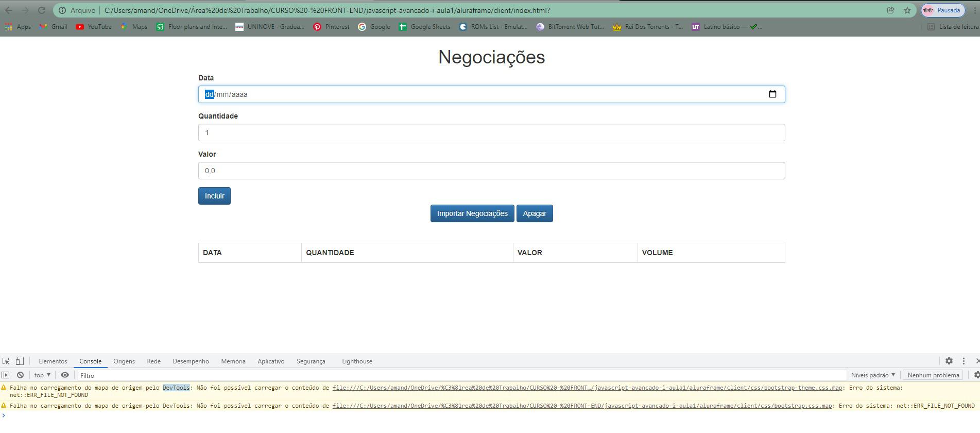Open the ROMs List bookmark
980x433 pixels.
click(493, 27)
